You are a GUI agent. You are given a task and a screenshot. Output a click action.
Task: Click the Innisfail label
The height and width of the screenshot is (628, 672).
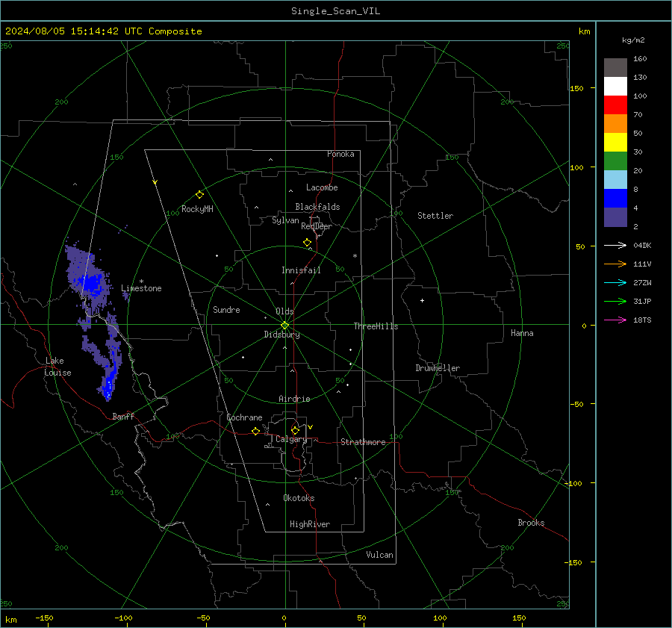click(x=301, y=270)
